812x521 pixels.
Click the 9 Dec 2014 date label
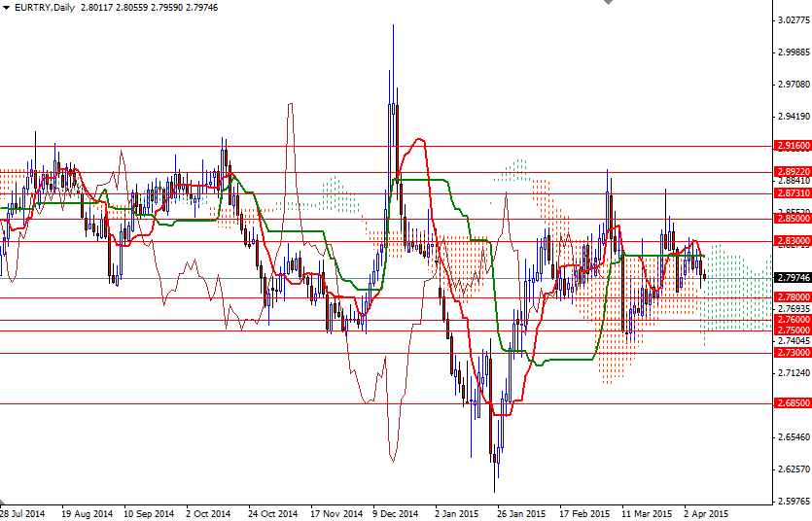click(x=396, y=514)
